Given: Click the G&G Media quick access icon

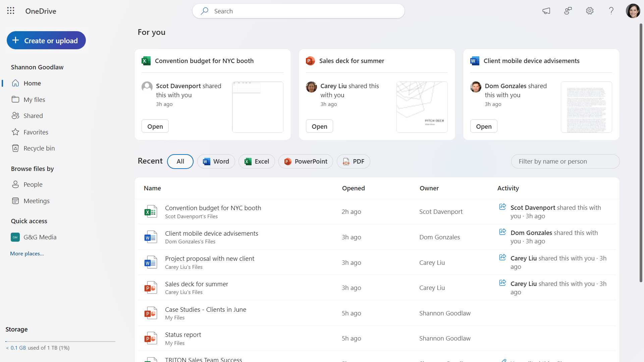Looking at the screenshot, I should pyautogui.click(x=15, y=237).
